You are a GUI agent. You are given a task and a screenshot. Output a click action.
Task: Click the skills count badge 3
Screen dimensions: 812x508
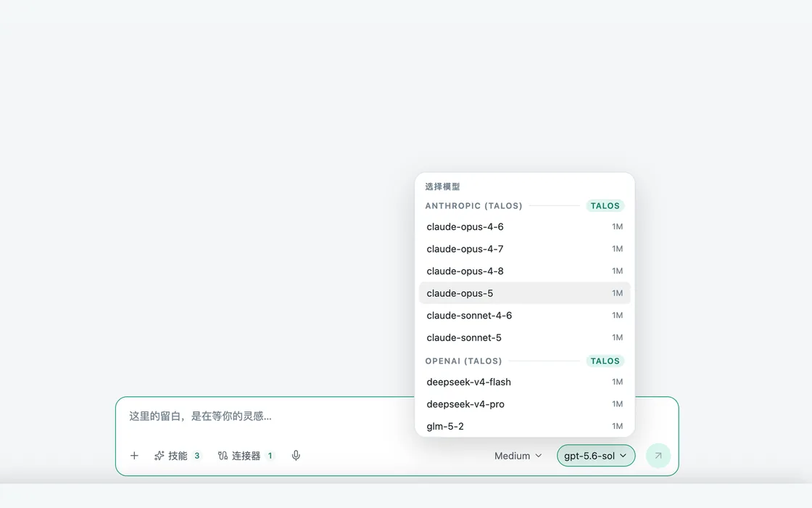(196, 456)
